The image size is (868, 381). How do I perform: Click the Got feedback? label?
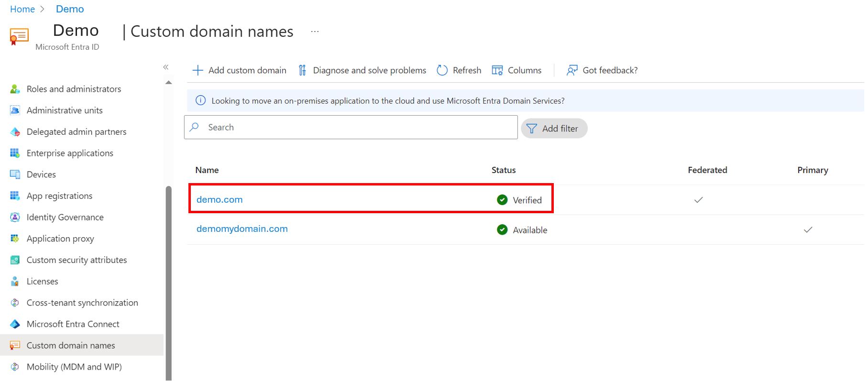tap(610, 70)
